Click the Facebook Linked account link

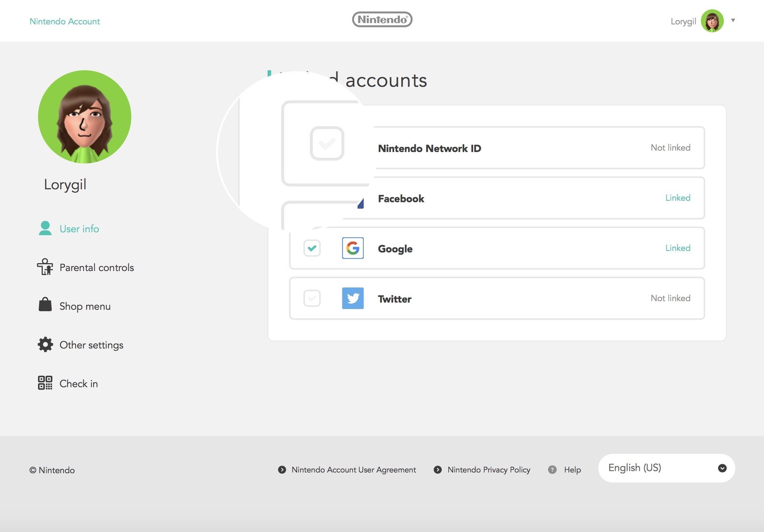[x=677, y=198]
